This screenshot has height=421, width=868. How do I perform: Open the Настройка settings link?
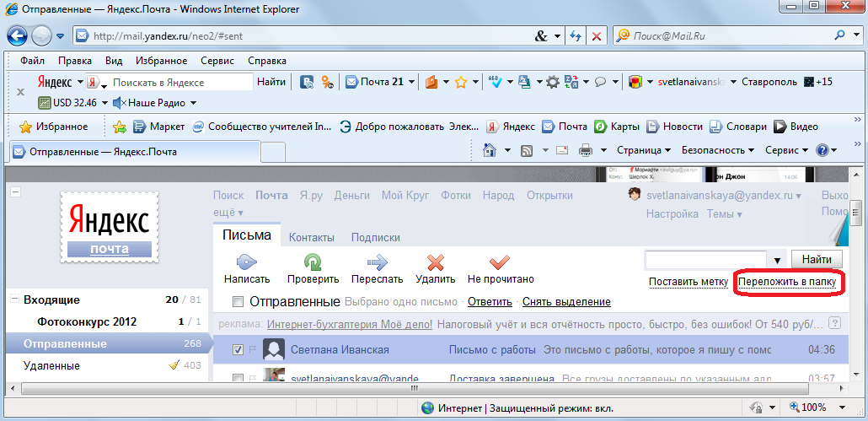coord(672,213)
